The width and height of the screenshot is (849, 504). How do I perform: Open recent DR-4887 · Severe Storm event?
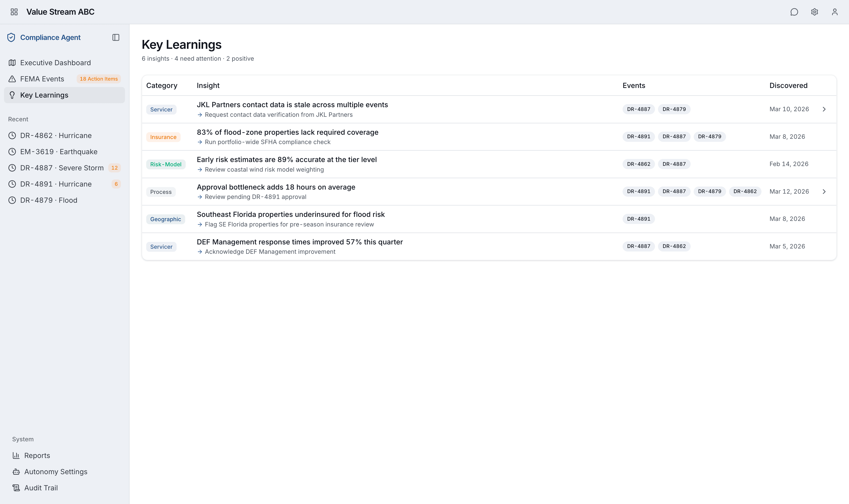[64, 168]
